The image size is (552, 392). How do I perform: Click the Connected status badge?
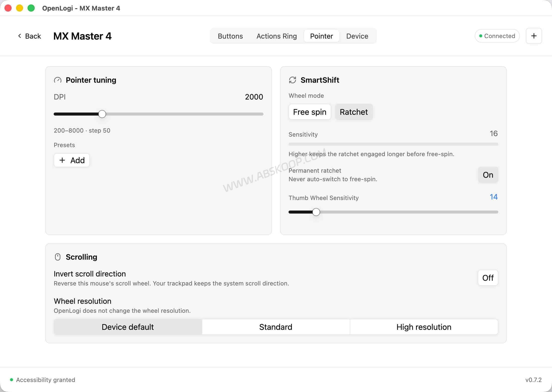[x=497, y=36]
